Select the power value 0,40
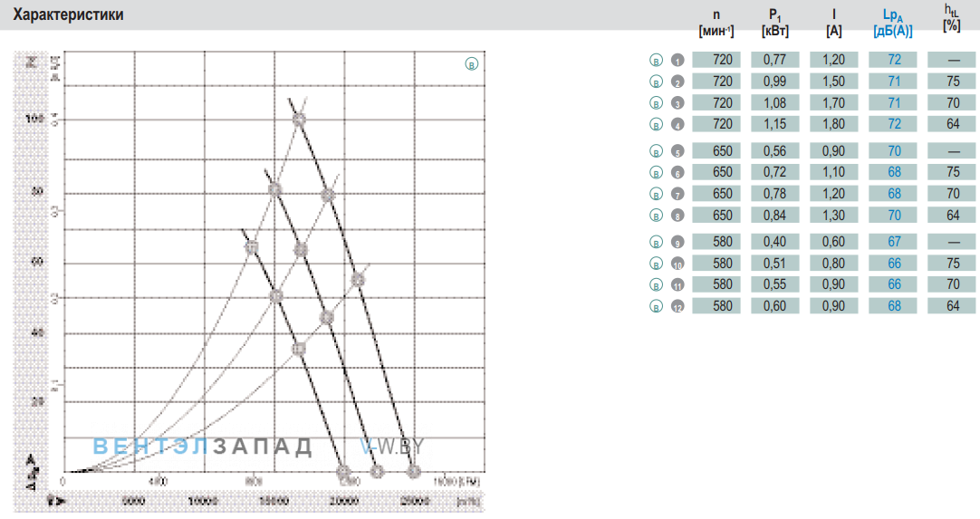Viewport: 980px width, 519px height. (775, 241)
